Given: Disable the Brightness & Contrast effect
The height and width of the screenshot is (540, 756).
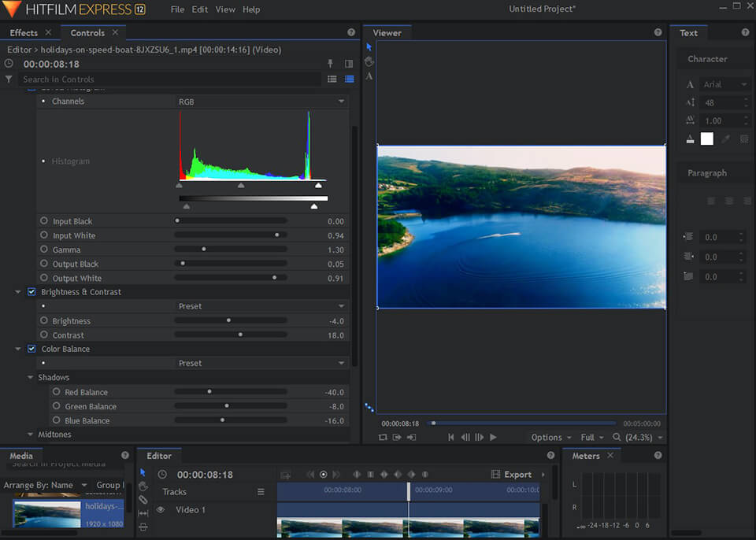Looking at the screenshot, I should [31, 292].
